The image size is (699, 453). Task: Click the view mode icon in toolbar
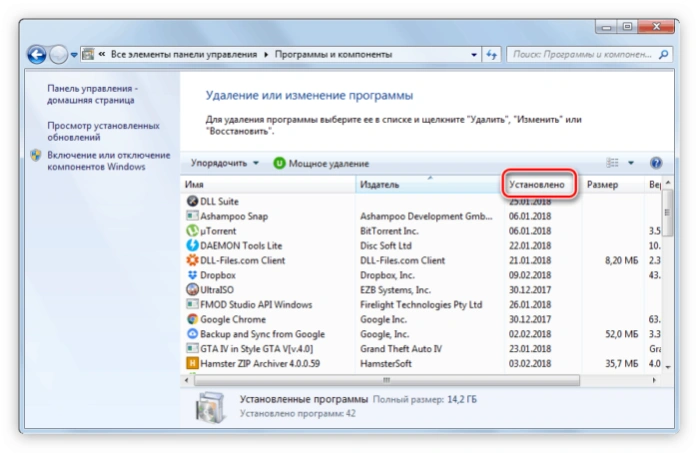(613, 163)
